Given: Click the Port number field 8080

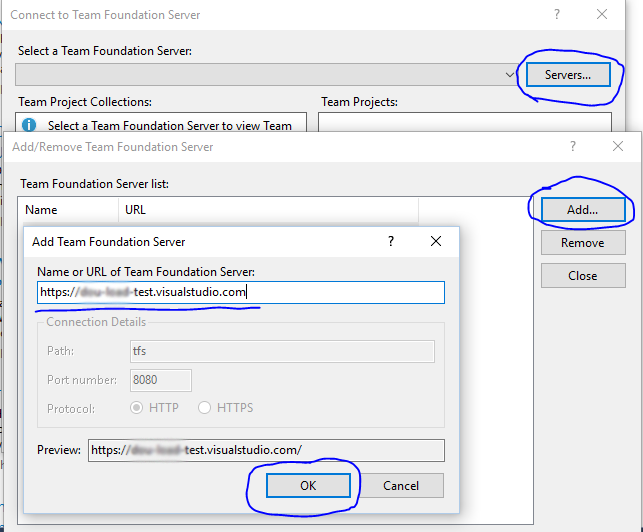Looking at the screenshot, I should (x=161, y=380).
